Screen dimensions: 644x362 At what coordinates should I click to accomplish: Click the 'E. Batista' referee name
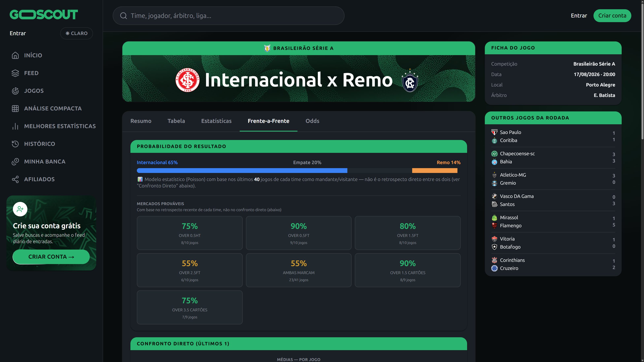point(604,95)
